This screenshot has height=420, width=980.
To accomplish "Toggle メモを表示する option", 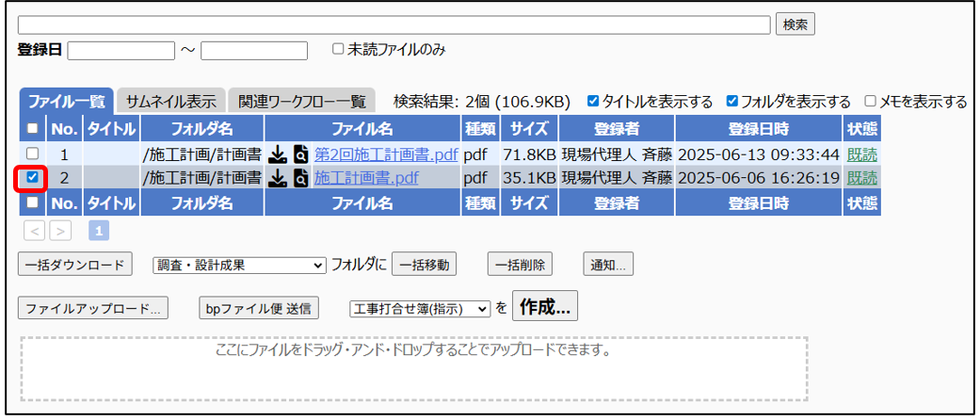I will point(871,101).
